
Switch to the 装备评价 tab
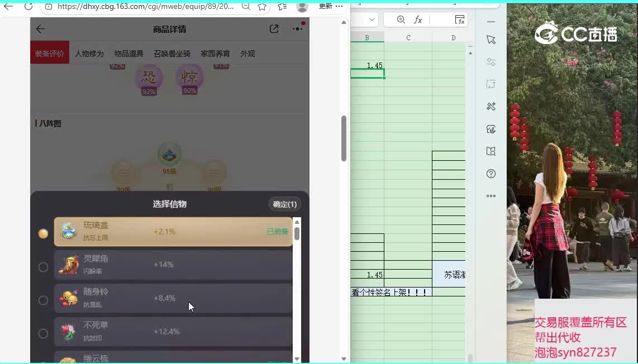tap(50, 53)
